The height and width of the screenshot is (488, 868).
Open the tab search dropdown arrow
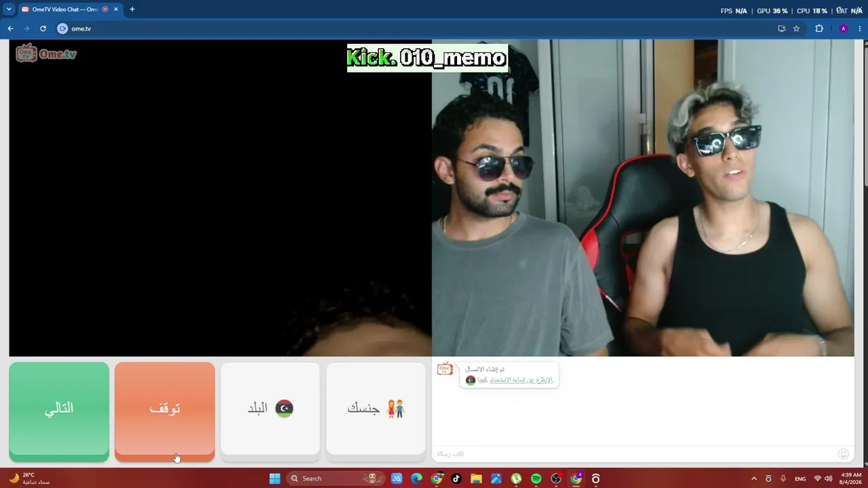point(9,9)
